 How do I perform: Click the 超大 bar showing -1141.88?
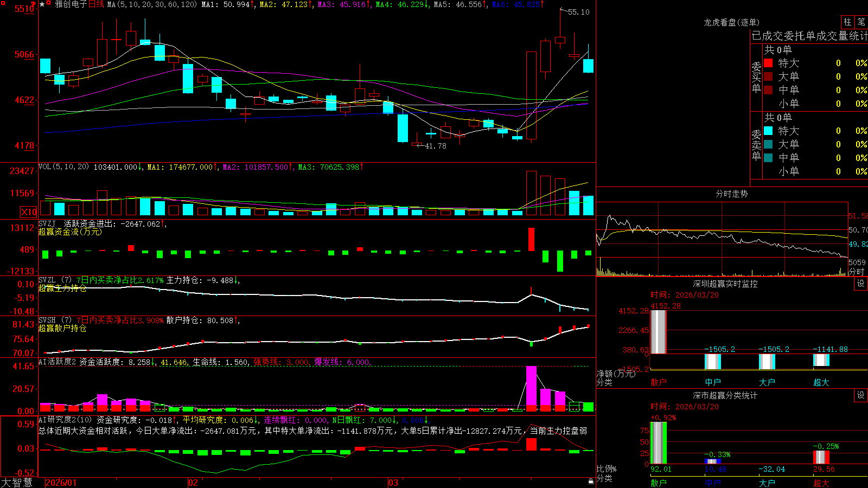click(x=821, y=360)
